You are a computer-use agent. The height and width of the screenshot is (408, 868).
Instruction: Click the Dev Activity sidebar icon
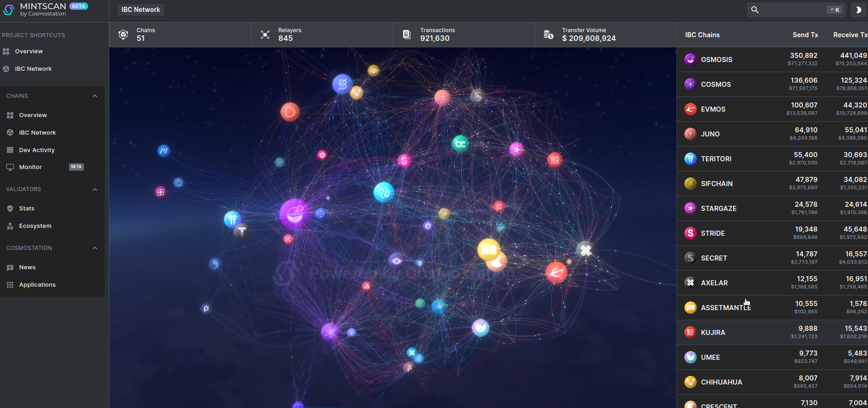pos(10,150)
